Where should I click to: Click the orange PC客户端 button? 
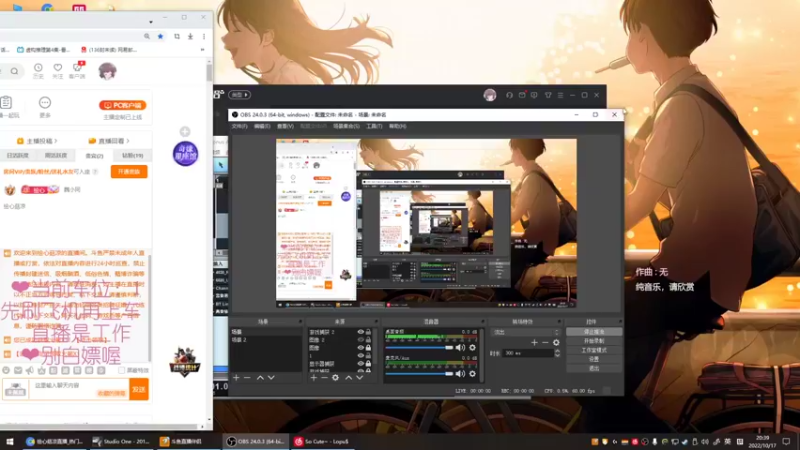pos(122,105)
